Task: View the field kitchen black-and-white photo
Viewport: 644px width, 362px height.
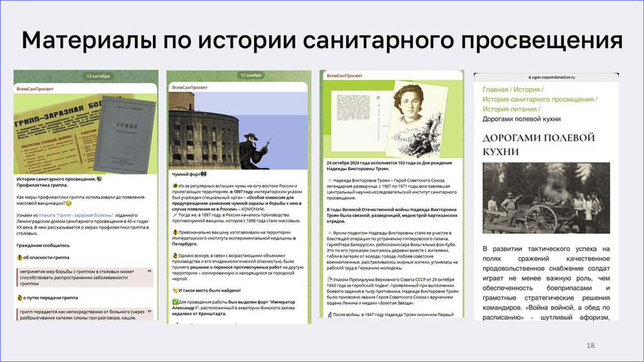Action: [x=547, y=198]
